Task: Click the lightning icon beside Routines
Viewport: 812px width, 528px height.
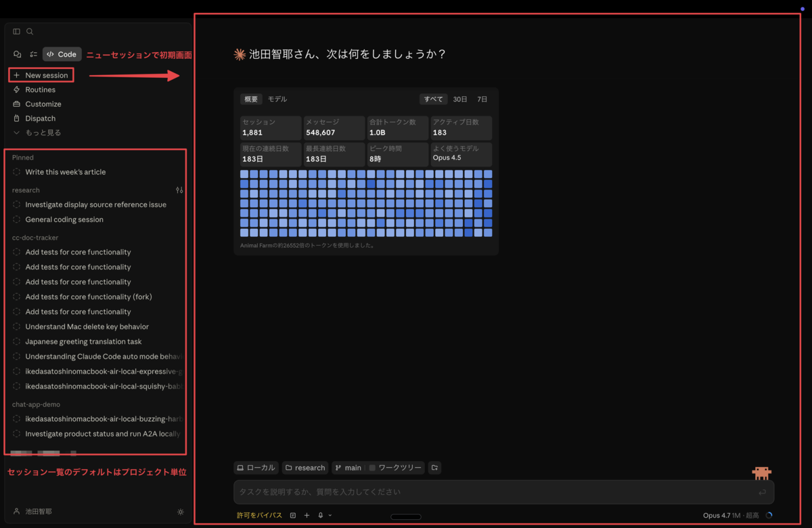Action: (17, 89)
